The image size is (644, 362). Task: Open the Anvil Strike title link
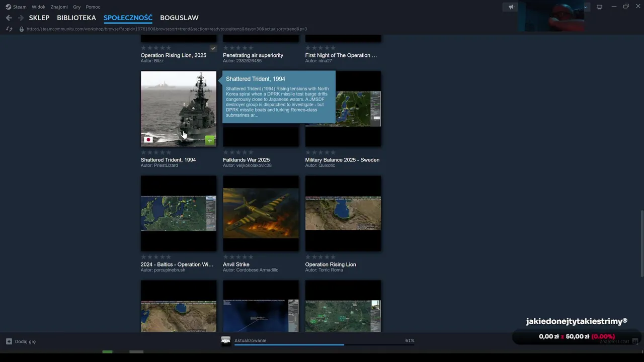pyautogui.click(x=236, y=264)
